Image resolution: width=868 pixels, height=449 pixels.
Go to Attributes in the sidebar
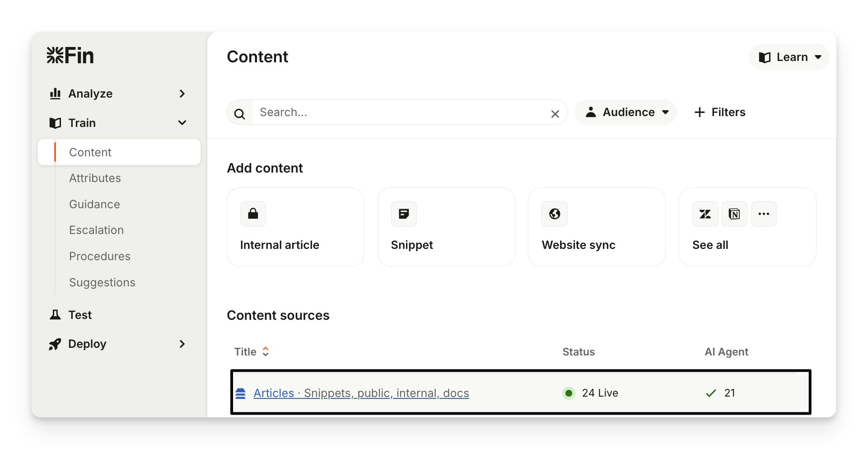(95, 178)
